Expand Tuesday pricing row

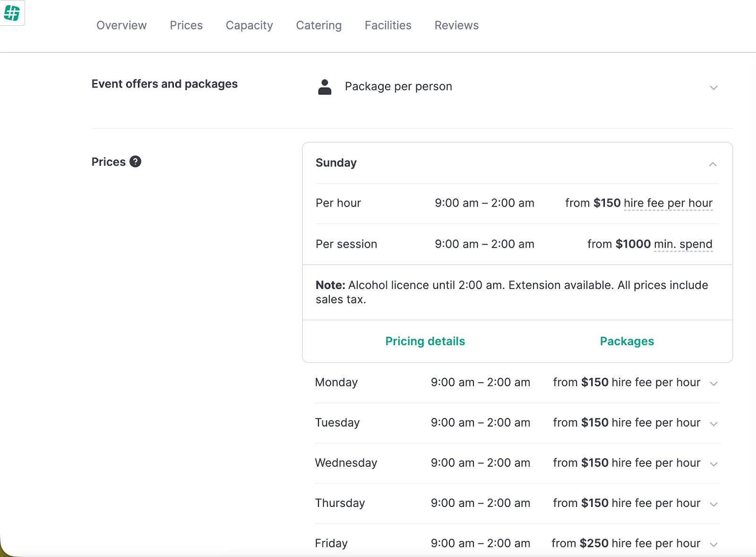(713, 423)
